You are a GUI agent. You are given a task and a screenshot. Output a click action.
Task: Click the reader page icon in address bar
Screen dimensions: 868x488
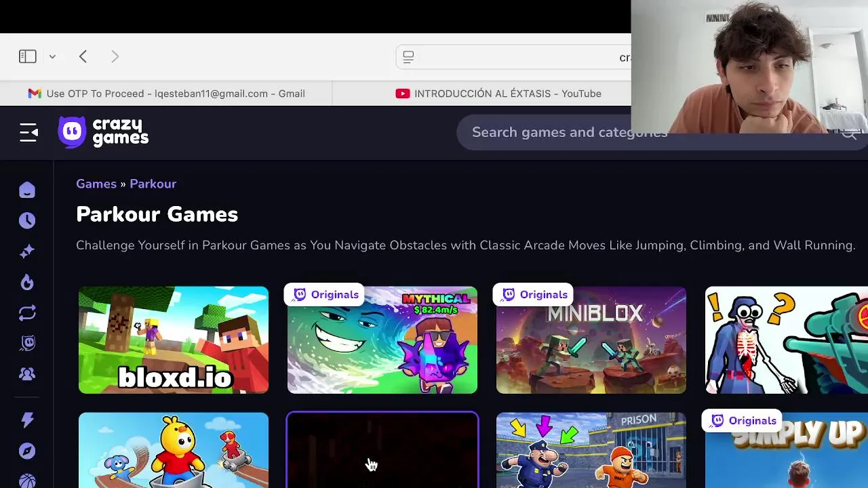click(x=408, y=57)
